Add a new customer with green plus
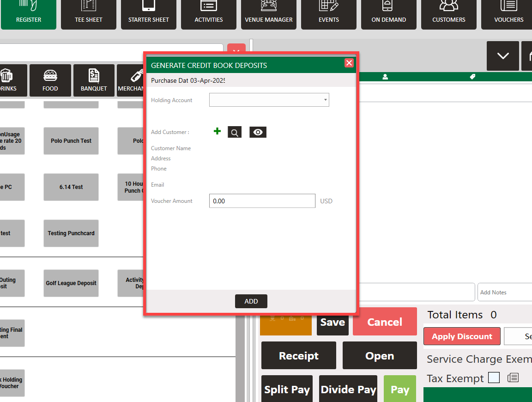 [217, 131]
